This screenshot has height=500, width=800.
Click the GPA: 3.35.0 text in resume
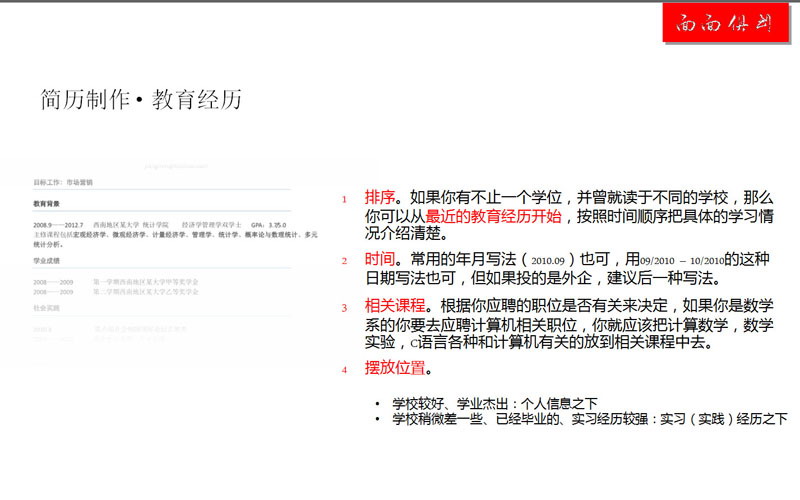(x=269, y=225)
